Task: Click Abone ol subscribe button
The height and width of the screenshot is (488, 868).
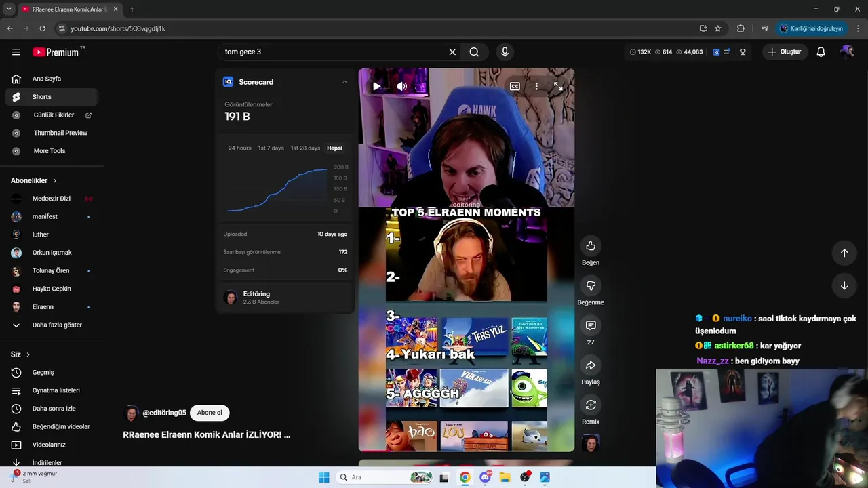Action: (210, 413)
